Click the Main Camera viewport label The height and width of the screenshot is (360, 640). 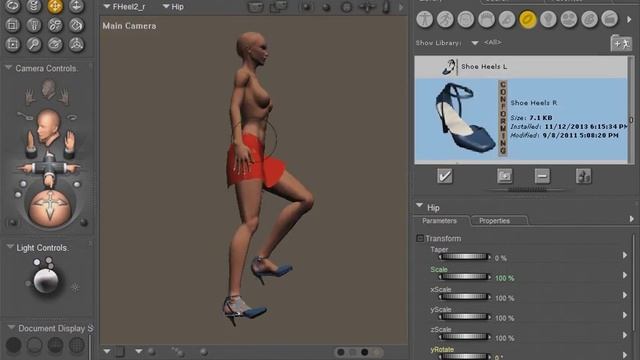(129, 26)
